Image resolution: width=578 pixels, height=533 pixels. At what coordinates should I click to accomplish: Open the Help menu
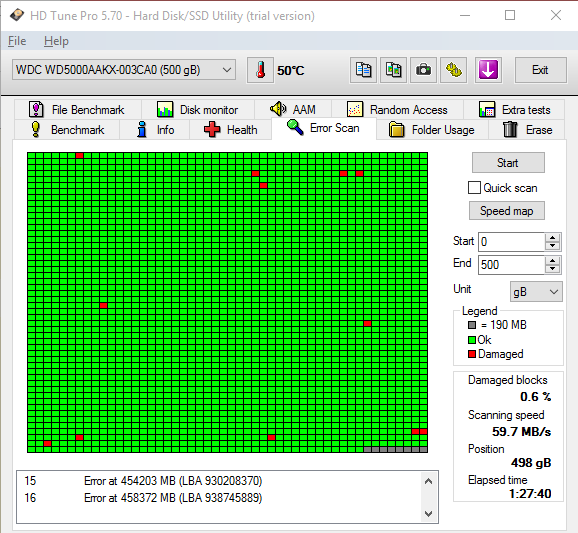point(56,41)
